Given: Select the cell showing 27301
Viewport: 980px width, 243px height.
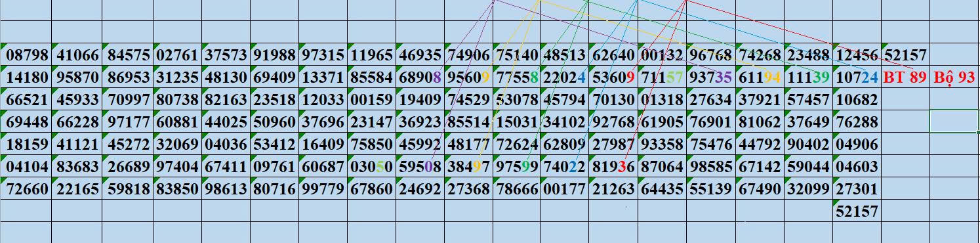Looking at the screenshot, I should [857, 189].
